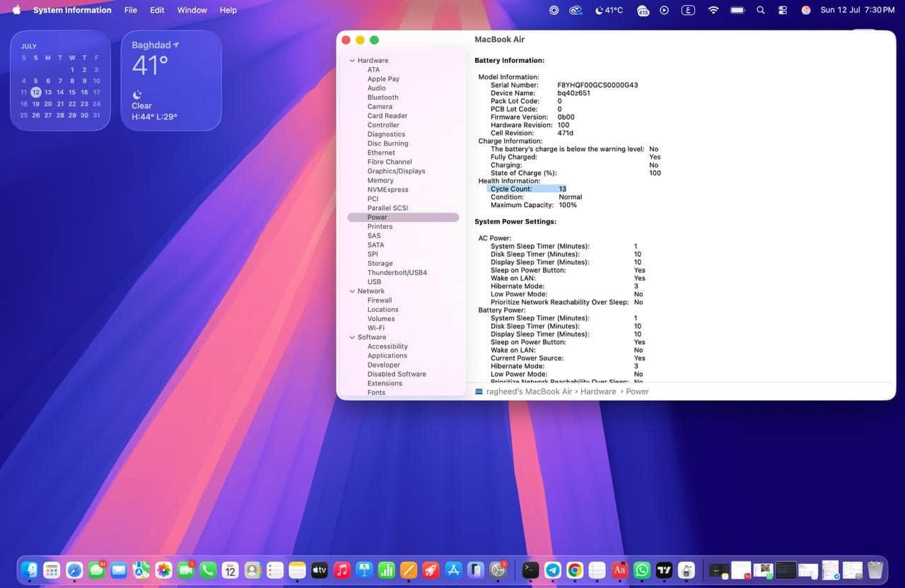Image resolution: width=905 pixels, height=588 pixels.
Task: Select Applications under Software
Action: pos(387,355)
